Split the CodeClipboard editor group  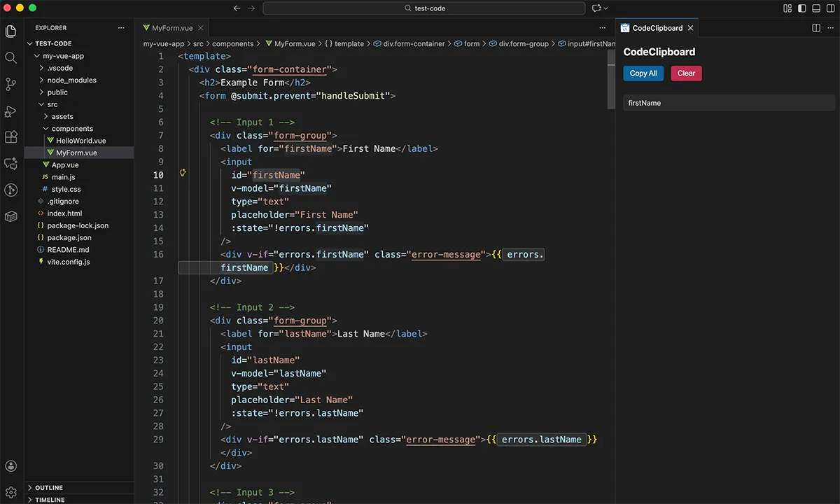(x=815, y=28)
